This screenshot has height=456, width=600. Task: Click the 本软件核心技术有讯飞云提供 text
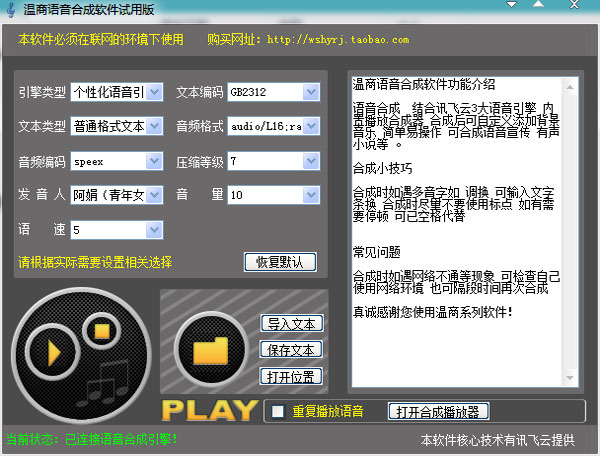coord(497,440)
